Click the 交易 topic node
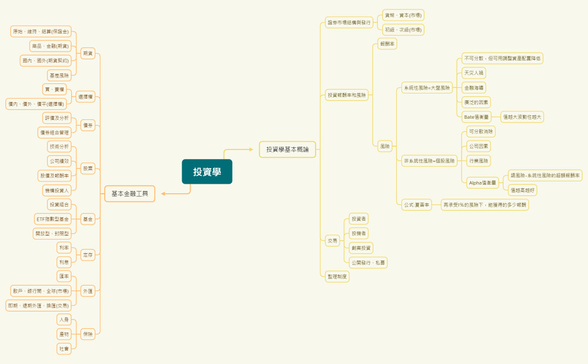Viewport: 588px width, 364px height. click(332, 241)
